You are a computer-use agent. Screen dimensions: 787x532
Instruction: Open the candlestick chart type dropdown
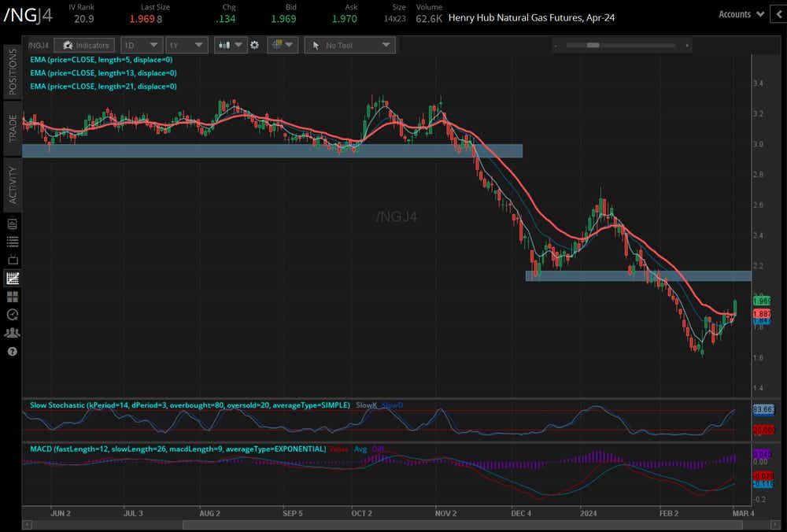(229, 46)
